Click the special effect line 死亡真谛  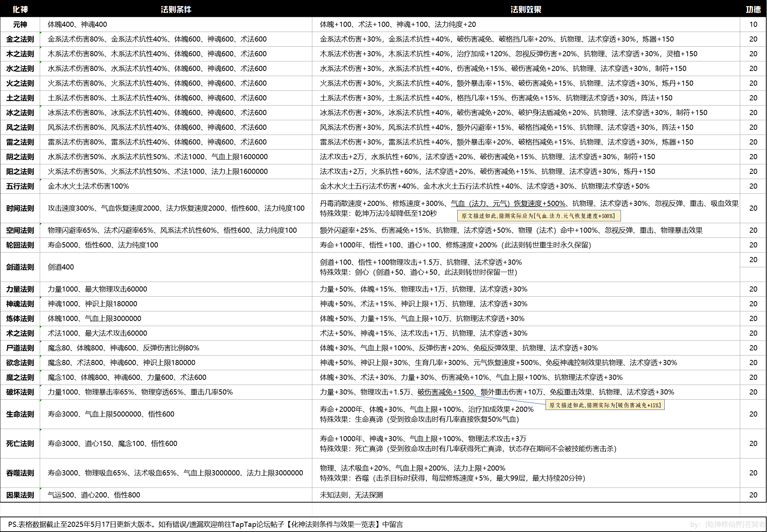pos(468,449)
